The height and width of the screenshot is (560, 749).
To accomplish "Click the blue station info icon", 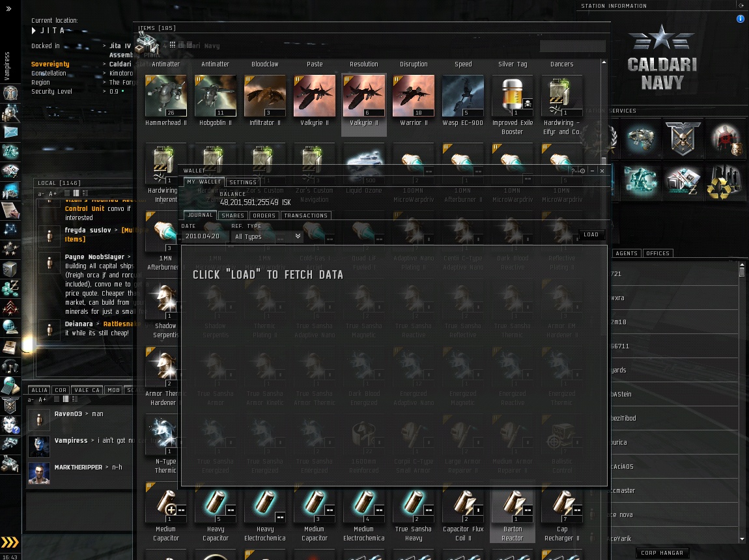I will [x=740, y=19].
